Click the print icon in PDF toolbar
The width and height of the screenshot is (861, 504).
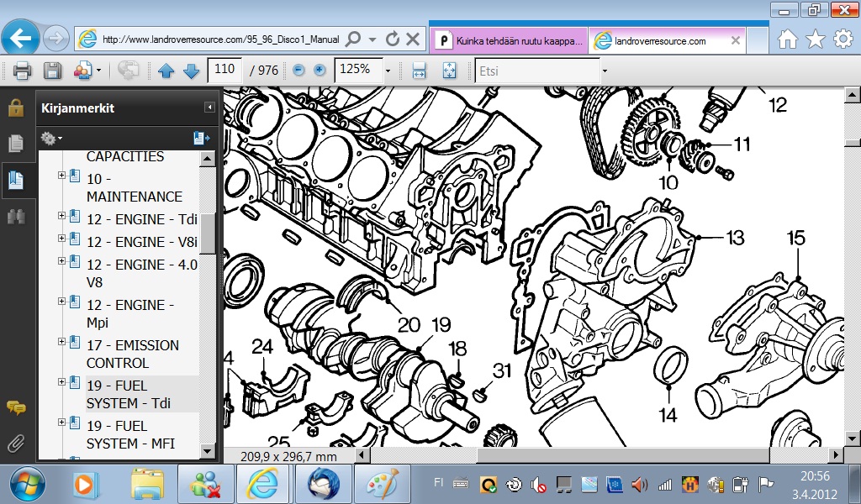click(22, 71)
